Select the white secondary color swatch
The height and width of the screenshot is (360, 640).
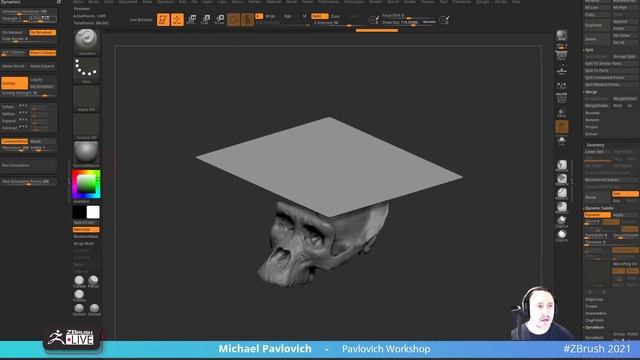coord(93,212)
